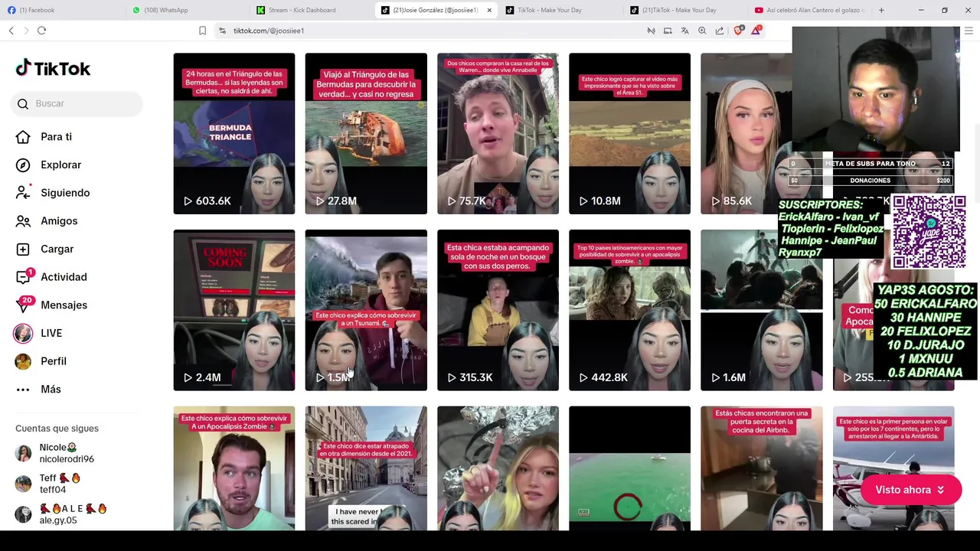Click the 24 horas en el Triángulo caption
This screenshot has width=980, height=551.
pyautogui.click(x=234, y=83)
